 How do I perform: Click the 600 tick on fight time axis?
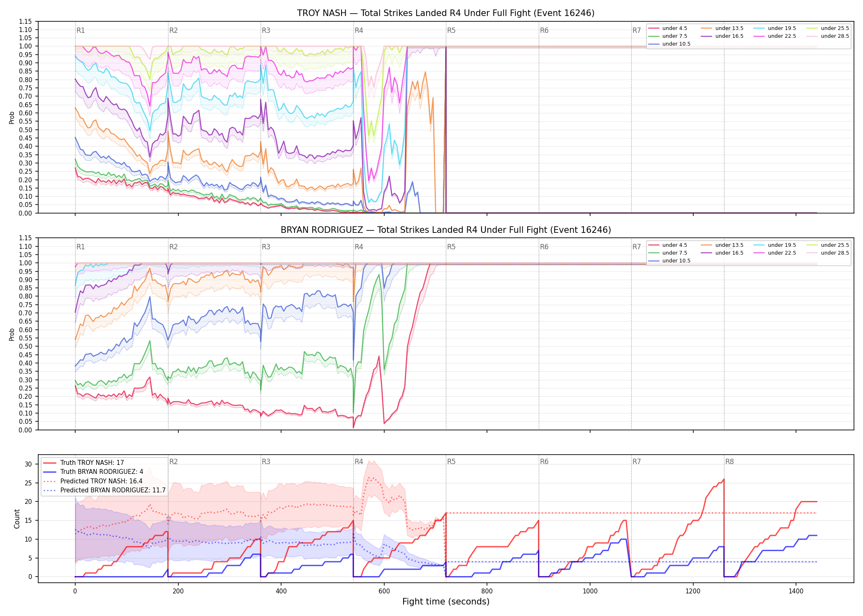pyautogui.click(x=384, y=591)
